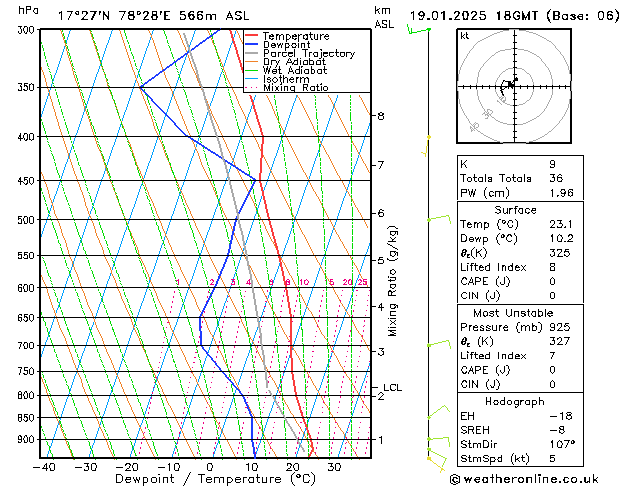The height and width of the screenshot is (486, 629).
Task: Open the weatheronline.co.uk copyright link
Action: (x=524, y=479)
